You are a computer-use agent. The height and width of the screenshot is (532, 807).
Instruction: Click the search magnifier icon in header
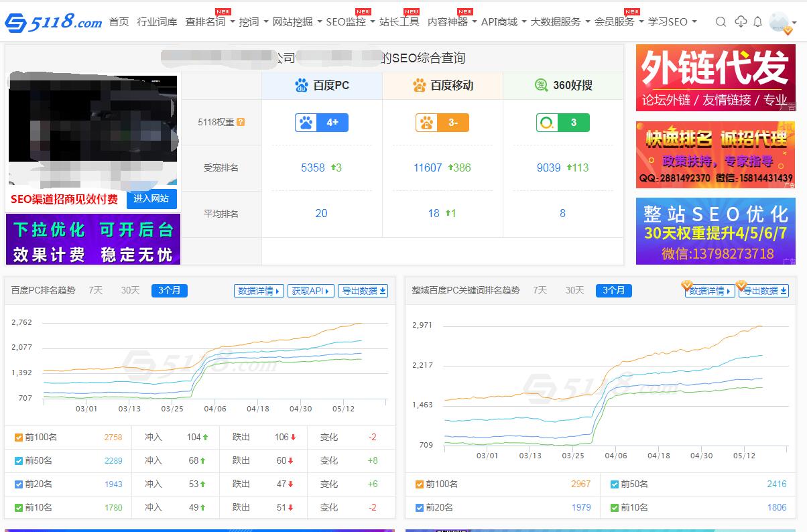point(721,22)
